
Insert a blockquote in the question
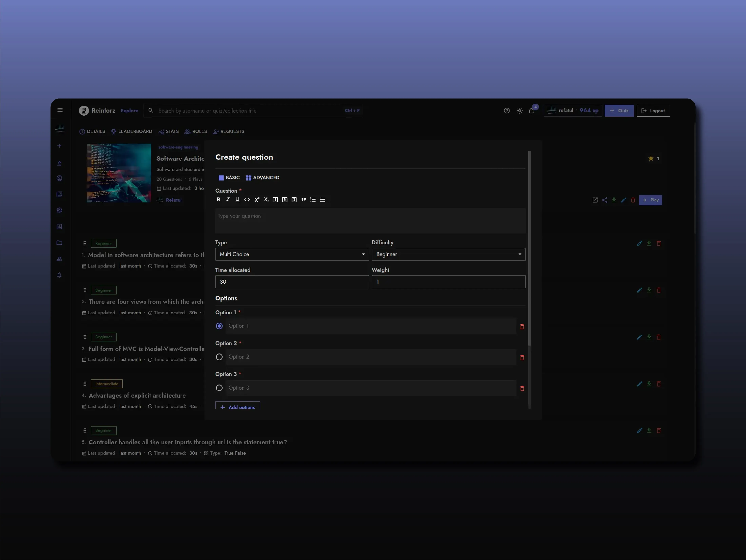[303, 199]
